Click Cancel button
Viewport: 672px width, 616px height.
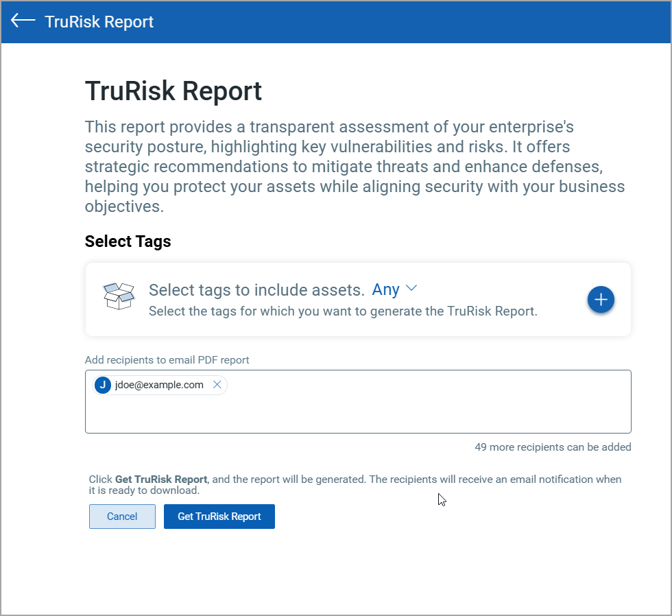[122, 516]
